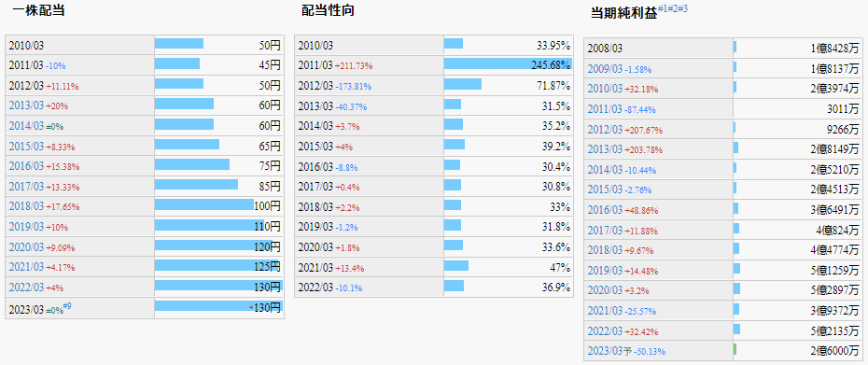The image size is (868, 365).
Task: Select the 39.2% payout ratio value
Action: (x=555, y=147)
